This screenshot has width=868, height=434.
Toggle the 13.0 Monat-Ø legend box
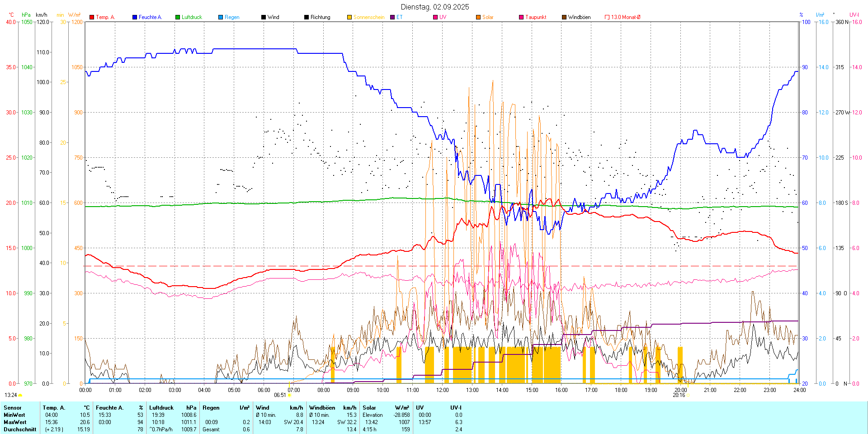(x=607, y=17)
